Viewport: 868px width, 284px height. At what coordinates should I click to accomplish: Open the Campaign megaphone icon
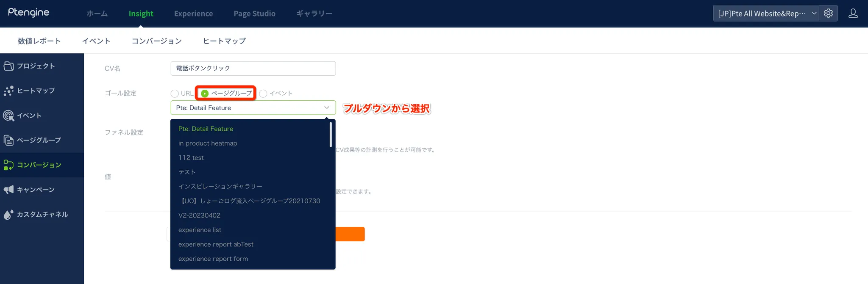(8, 190)
